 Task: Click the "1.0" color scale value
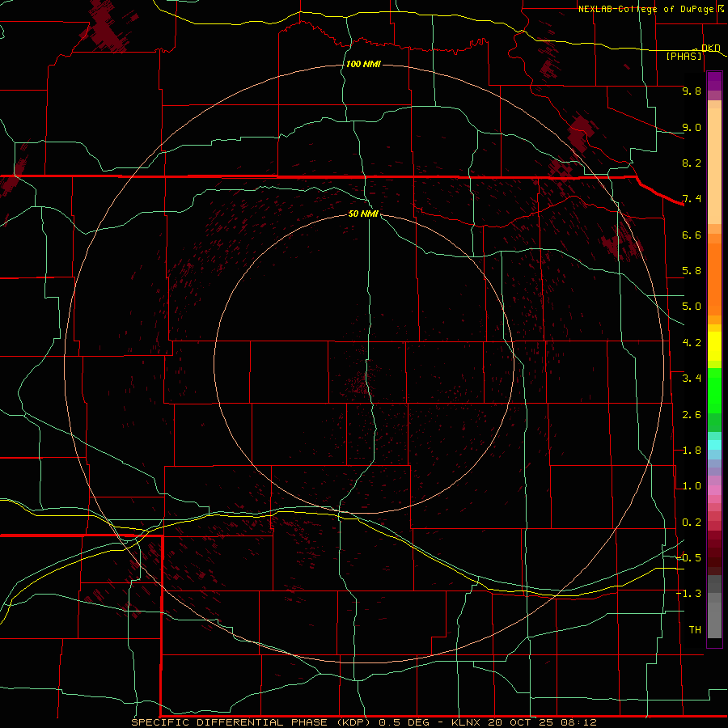(692, 486)
